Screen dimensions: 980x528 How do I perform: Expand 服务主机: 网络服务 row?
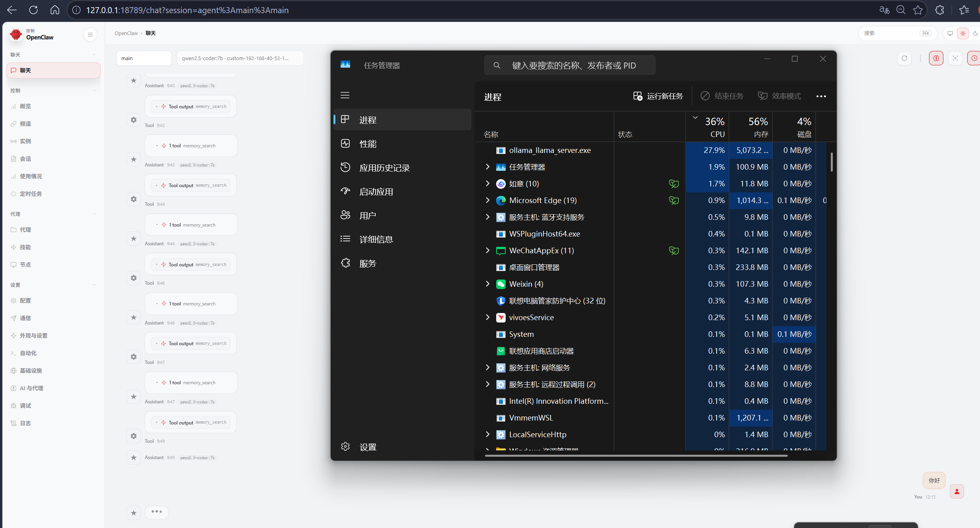click(487, 368)
